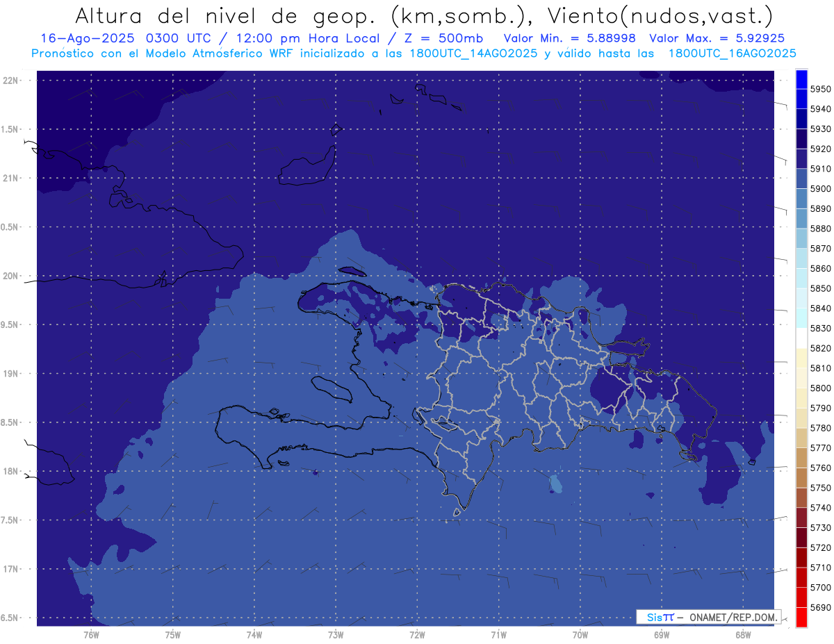Click the longitude label 70W
Viewport: 834px width, 644px height.
coord(580,634)
